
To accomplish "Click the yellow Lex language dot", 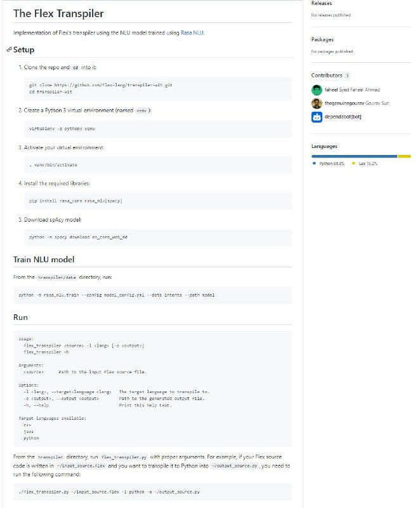I will [354, 164].
